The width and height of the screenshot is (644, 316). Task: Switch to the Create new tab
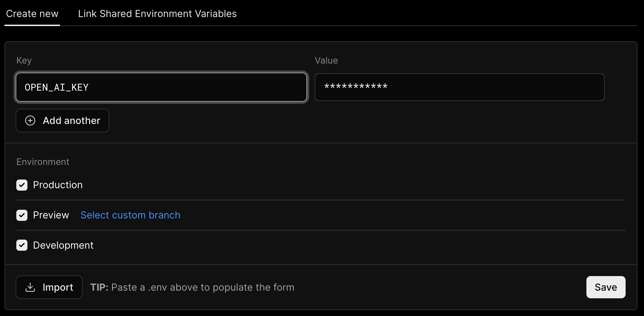tap(32, 14)
